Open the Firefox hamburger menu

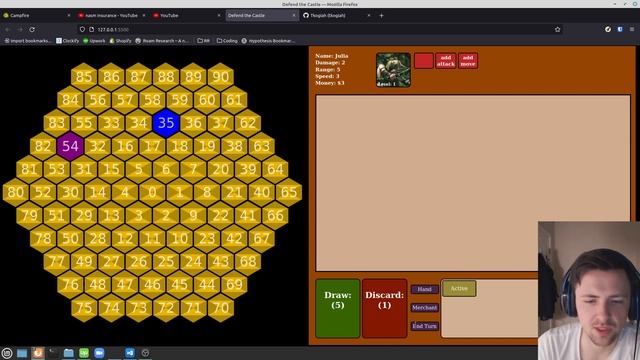632,29
